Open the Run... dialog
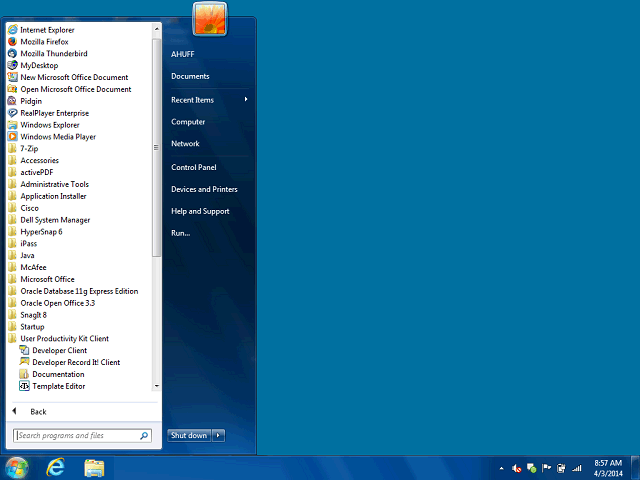This screenshot has height=480, width=640. (x=180, y=233)
